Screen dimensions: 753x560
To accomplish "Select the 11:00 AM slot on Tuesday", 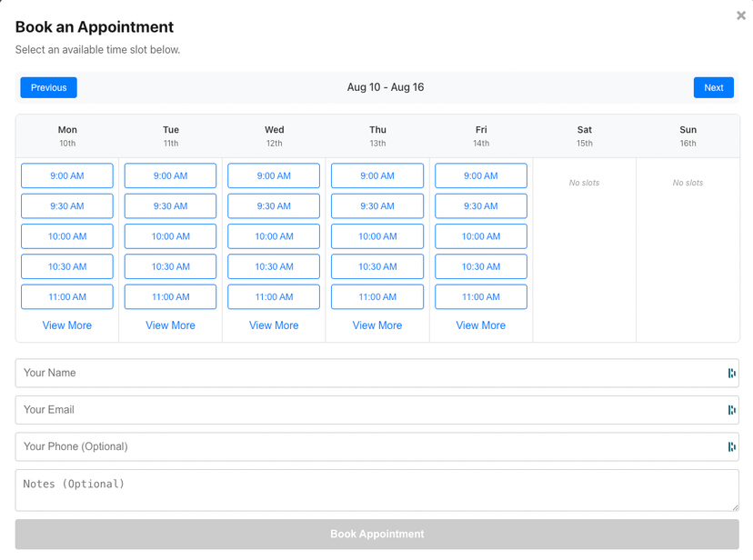I will pos(170,296).
